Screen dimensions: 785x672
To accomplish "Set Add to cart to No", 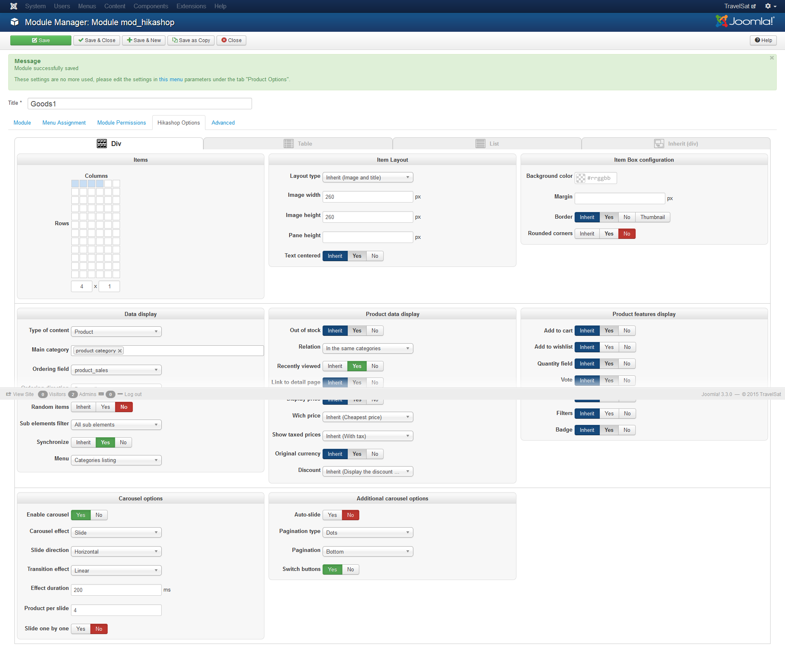I will [x=627, y=331].
